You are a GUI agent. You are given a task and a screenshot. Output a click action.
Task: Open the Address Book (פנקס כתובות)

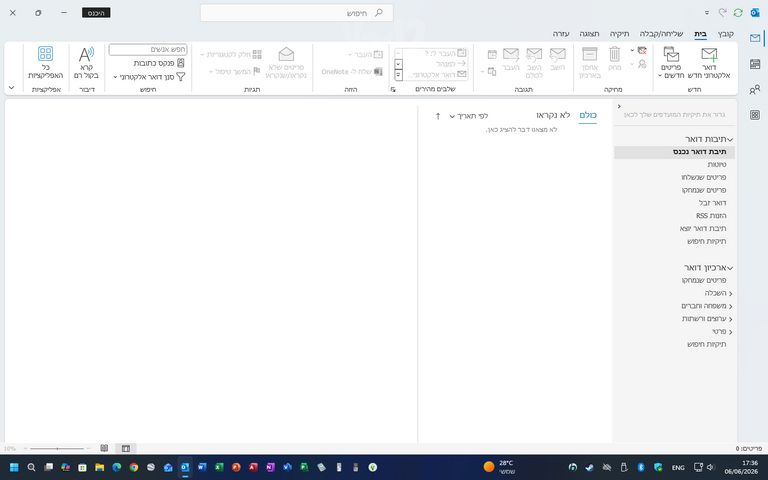coord(159,63)
